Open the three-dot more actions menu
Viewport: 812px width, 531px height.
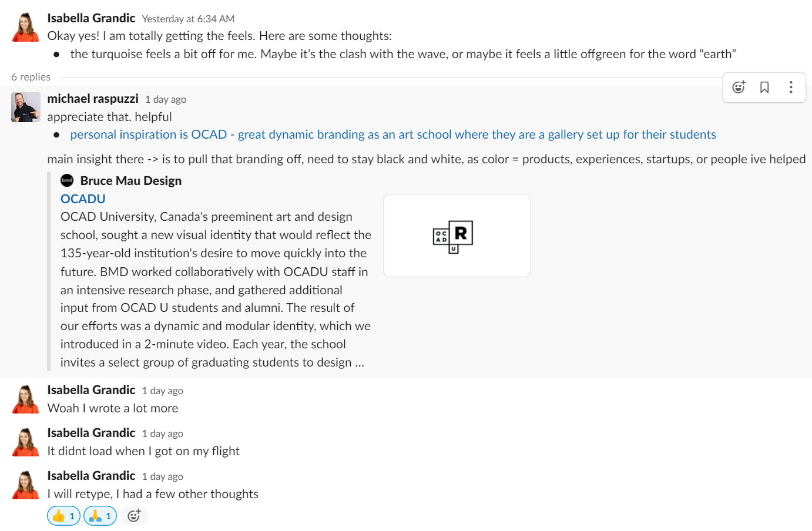pos(791,87)
